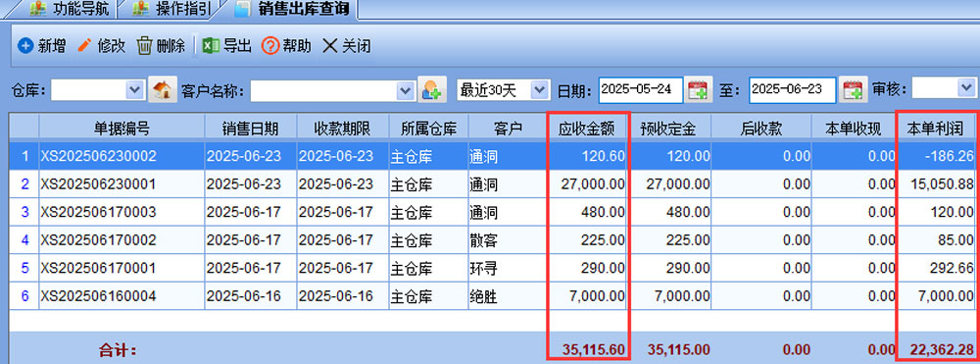Click the 修改 pencil edit icon
Screen dimensions: 980x364
click(x=84, y=46)
